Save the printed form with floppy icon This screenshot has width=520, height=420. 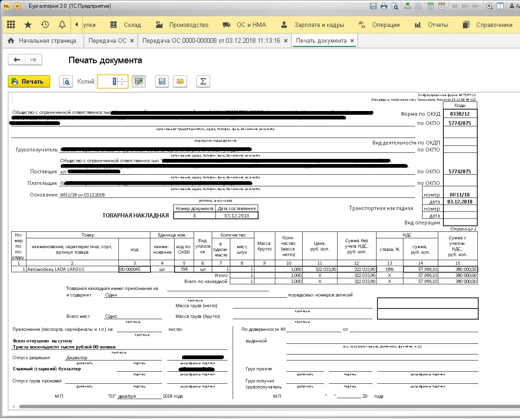pos(162,81)
